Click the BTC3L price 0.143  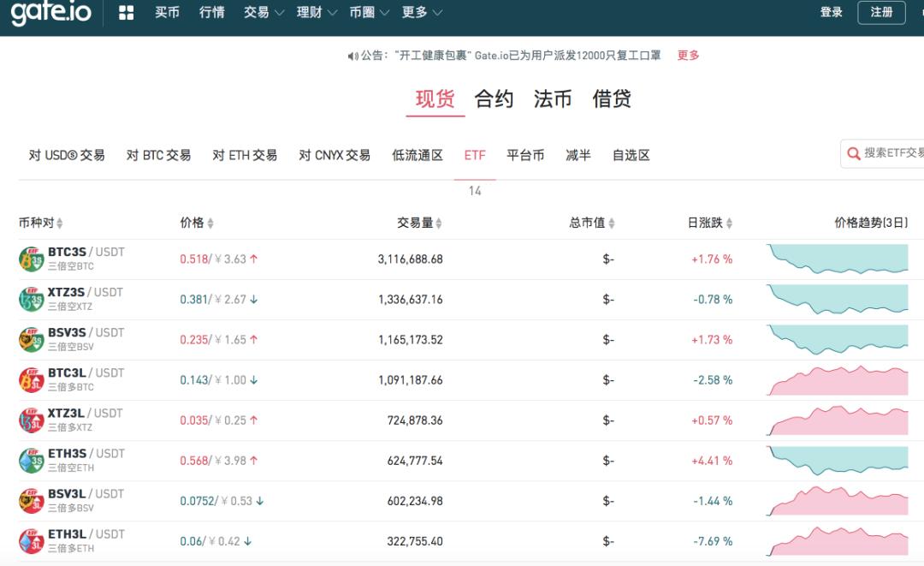pyautogui.click(x=194, y=380)
